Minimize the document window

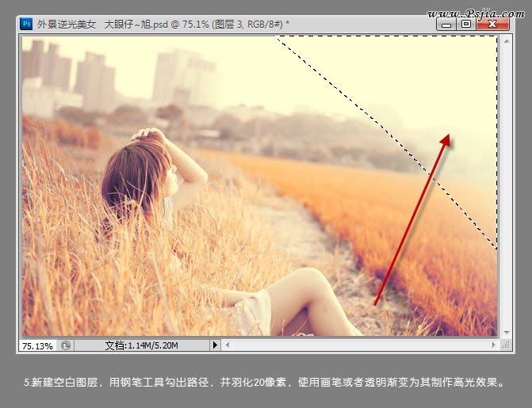(446, 25)
